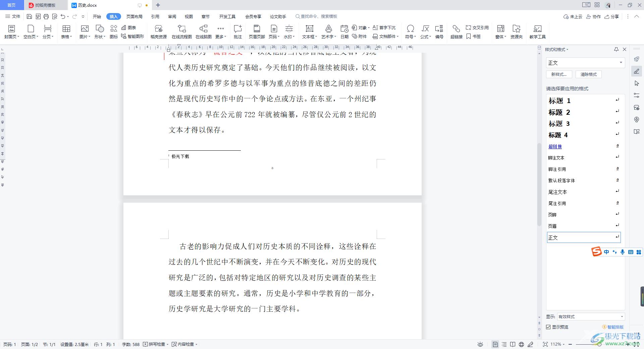Click the search commands field 查找命令
Screen dimensions: 644x349
click(x=316, y=16)
